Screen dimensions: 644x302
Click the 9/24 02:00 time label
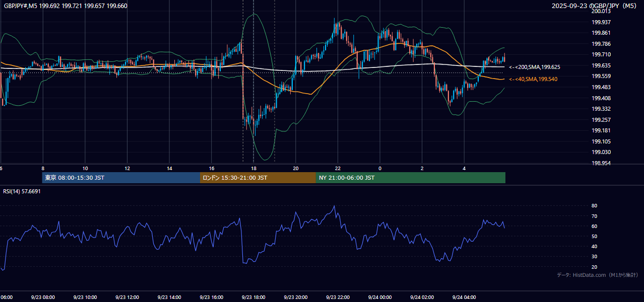(x=422, y=297)
